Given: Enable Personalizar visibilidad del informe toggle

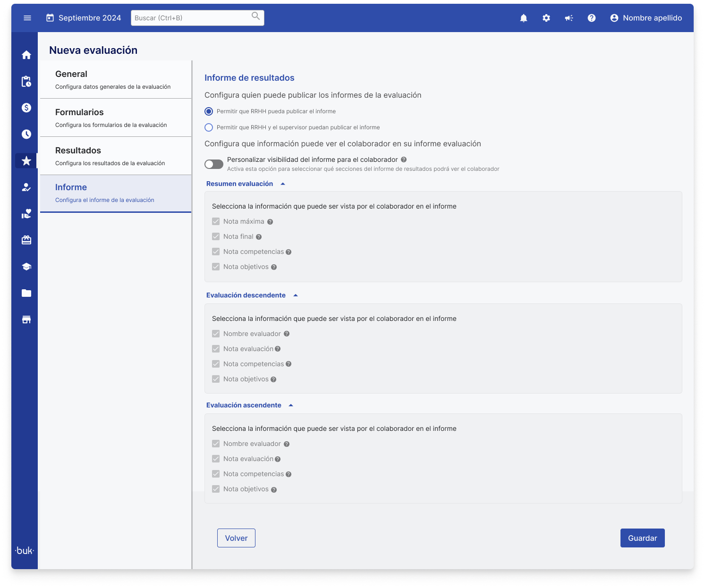Looking at the screenshot, I should point(214,164).
